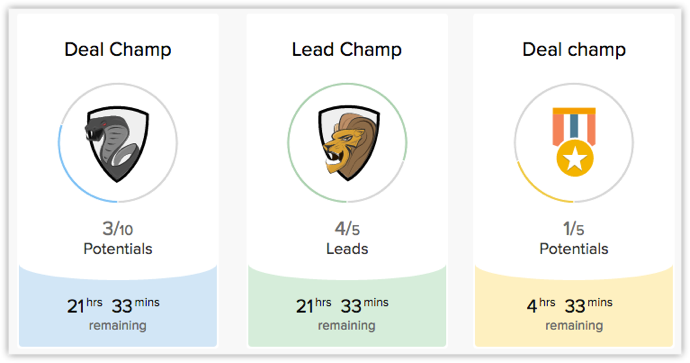Open the first Deal Champ heading
690x363 pixels.
pyautogui.click(x=118, y=49)
